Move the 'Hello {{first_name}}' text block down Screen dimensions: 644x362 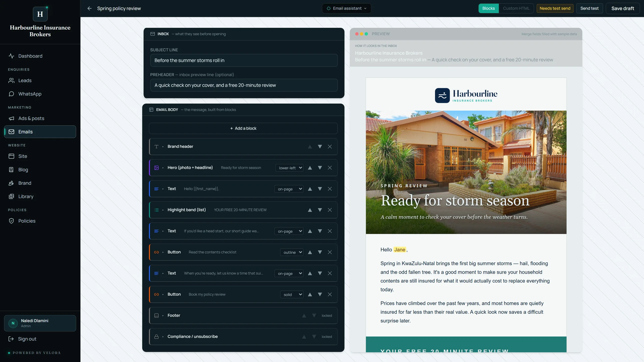320,189
